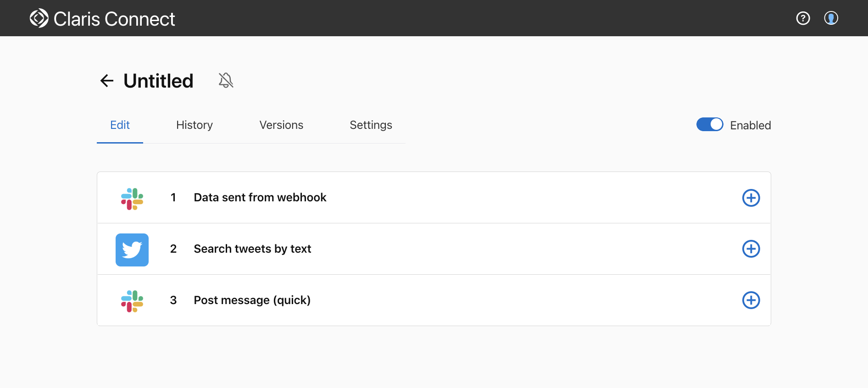Screen dimensions: 868x388
Task: Turn off the Enabled toggle switch
Action: coord(710,125)
